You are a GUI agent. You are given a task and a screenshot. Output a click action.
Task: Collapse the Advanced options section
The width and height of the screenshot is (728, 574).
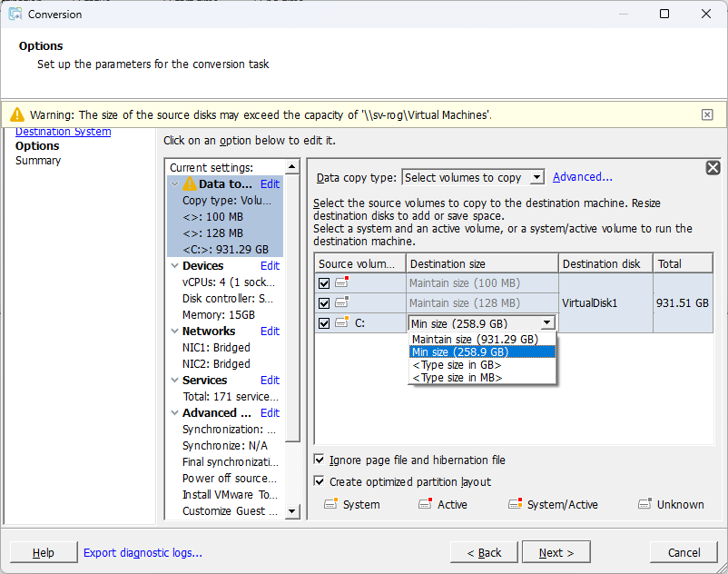(175, 413)
